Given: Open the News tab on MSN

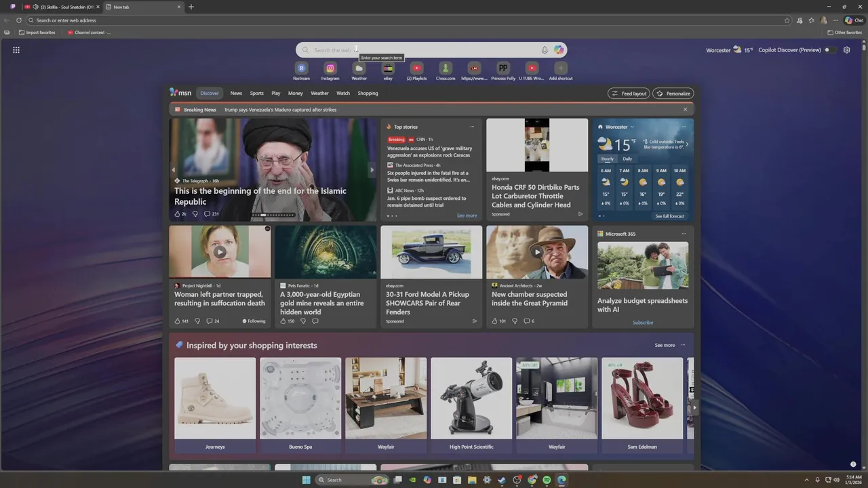Looking at the screenshot, I should (236, 94).
